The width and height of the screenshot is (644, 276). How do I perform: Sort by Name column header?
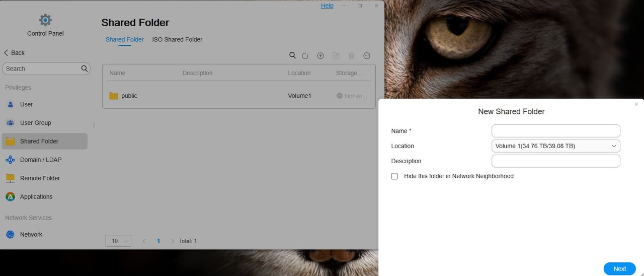[117, 73]
